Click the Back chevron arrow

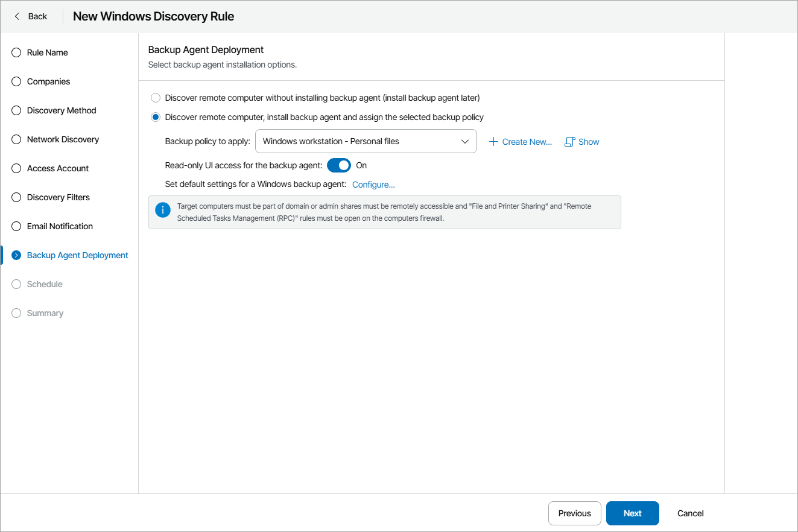16,16
